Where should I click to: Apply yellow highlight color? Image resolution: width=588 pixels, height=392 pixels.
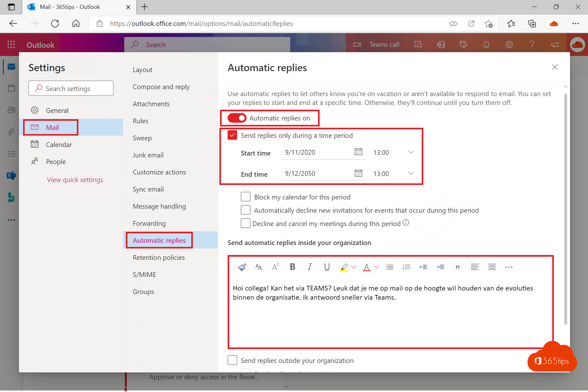tap(344, 267)
